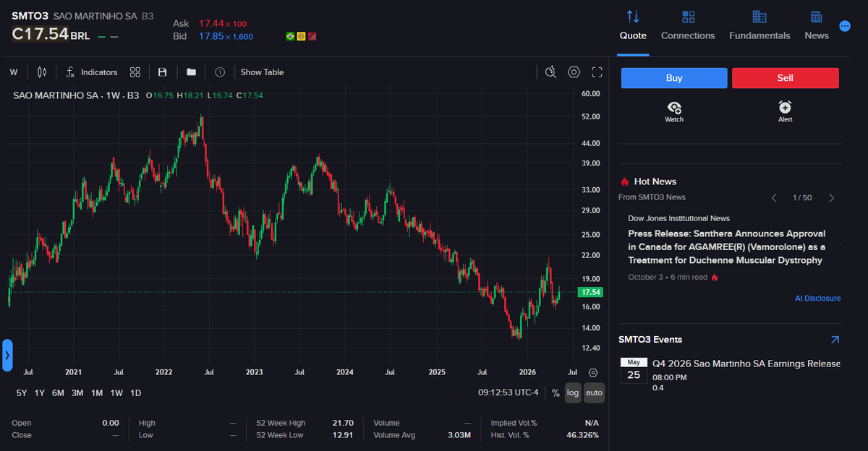This screenshot has width=868, height=451.
Task: Add SMTO3 to Watch list
Action: [674, 112]
